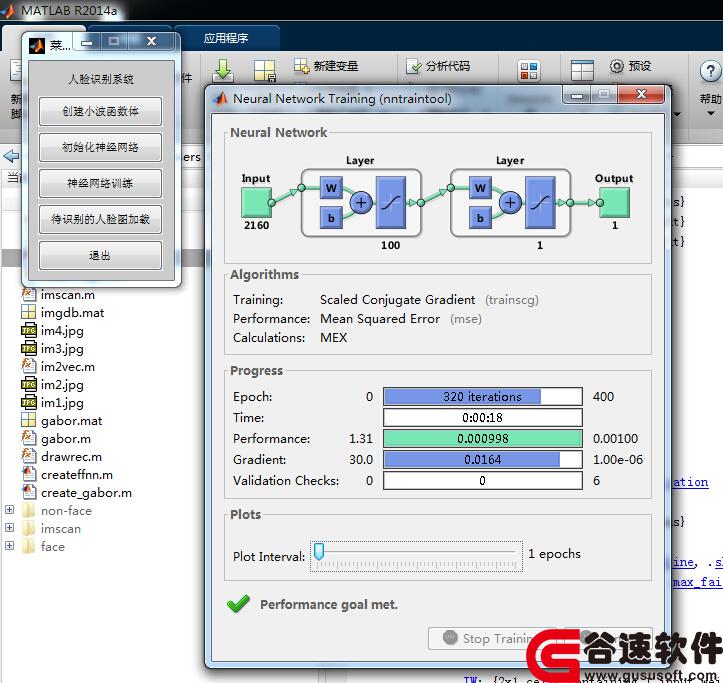Select create_gabor.m file icon

tap(29, 492)
